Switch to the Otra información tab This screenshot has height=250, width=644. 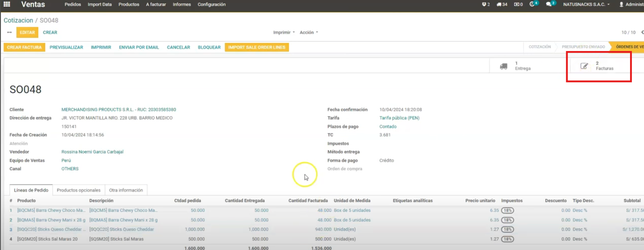pyautogui.click(x=126, y=190)
